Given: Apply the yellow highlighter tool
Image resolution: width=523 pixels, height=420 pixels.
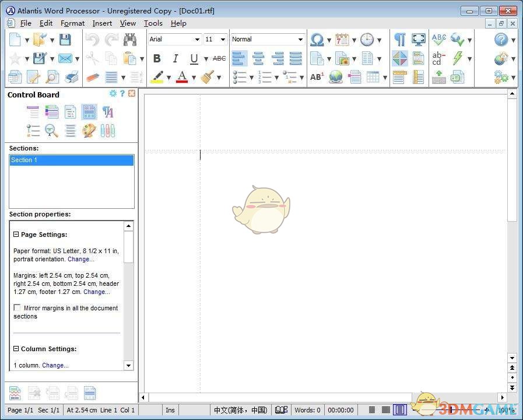Looking at the screenshot, I should (156, 77).
